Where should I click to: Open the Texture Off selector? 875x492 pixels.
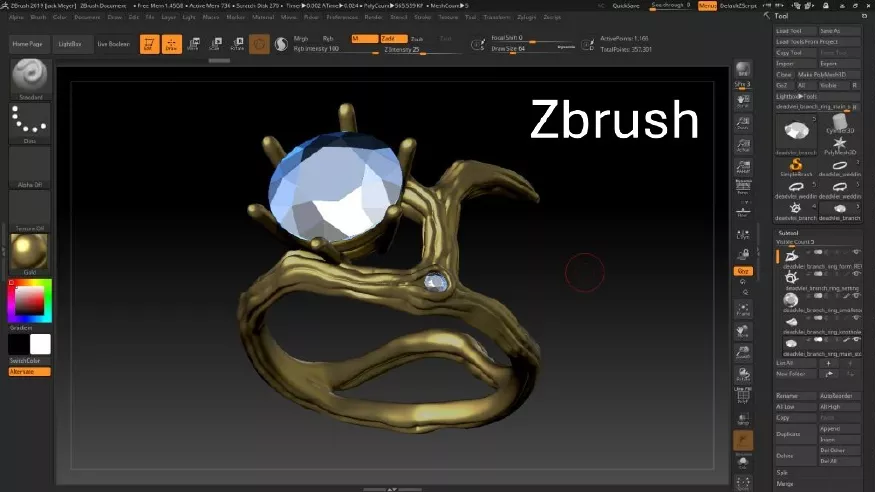pyautogui.click(x=30, y=211)
